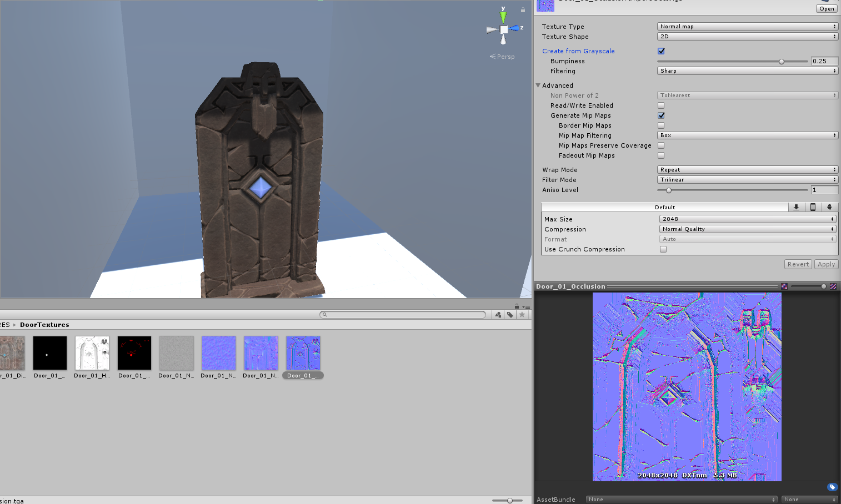Click the blue Z axis cone on scene gizmo
The image size is (841, 504).
(x=515, y=28)
